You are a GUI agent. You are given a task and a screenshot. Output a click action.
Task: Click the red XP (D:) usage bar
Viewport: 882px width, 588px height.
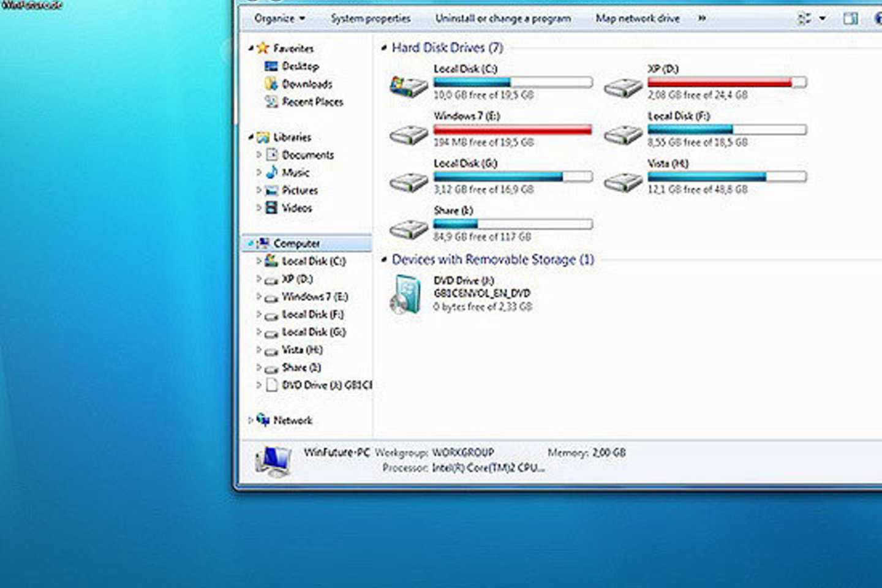coord(727,82)
